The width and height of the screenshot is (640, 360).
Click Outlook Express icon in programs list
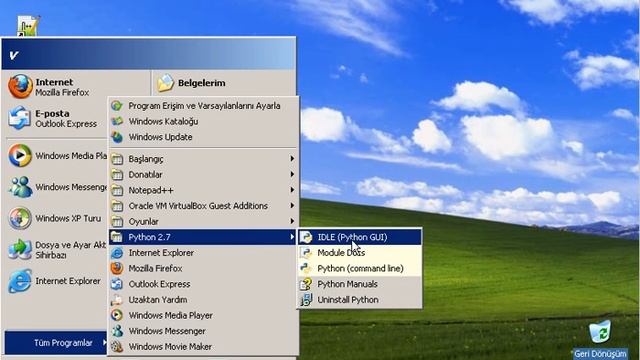coord(117,284)
